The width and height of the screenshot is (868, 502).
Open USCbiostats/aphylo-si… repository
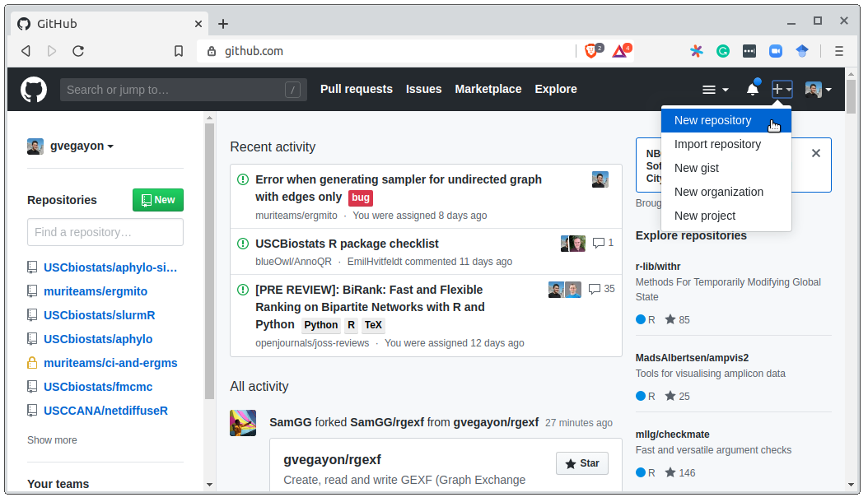[110, 267]
